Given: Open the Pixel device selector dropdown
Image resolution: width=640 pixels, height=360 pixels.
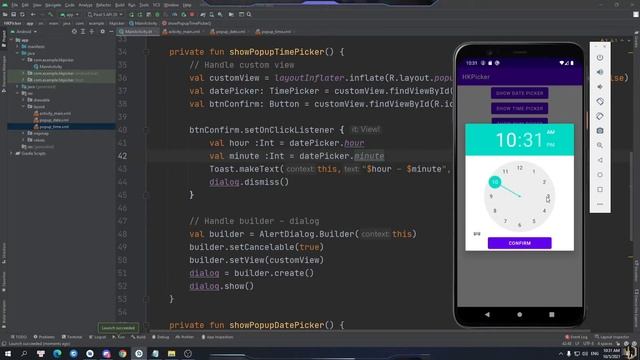Looking at the screenshot, I should pyautogui.click(x=105, y=14).
